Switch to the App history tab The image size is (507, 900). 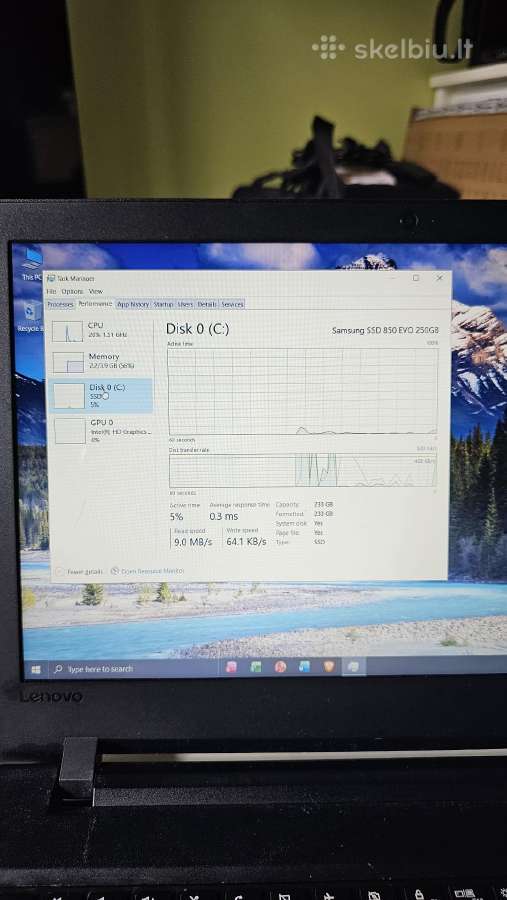[133, 304]
